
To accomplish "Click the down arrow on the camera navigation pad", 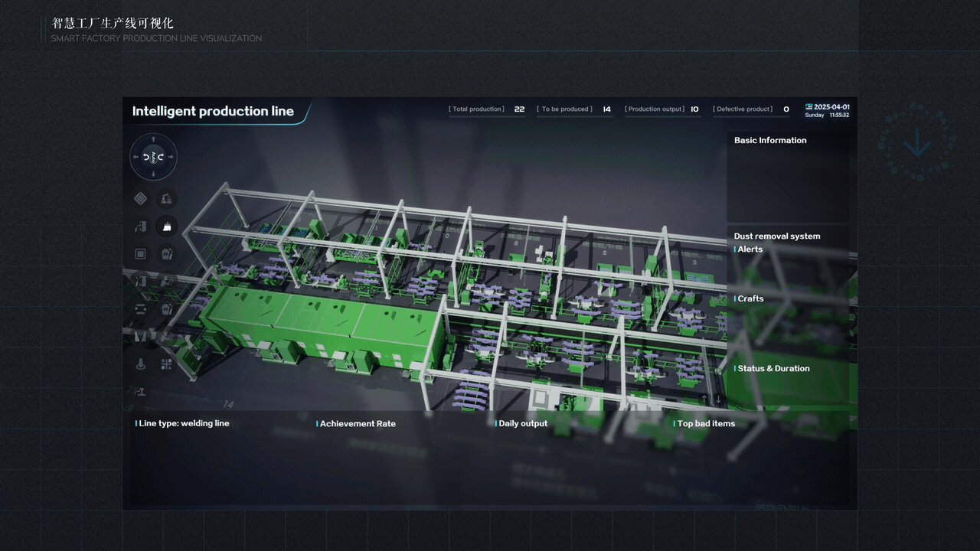I will [153, 174].
